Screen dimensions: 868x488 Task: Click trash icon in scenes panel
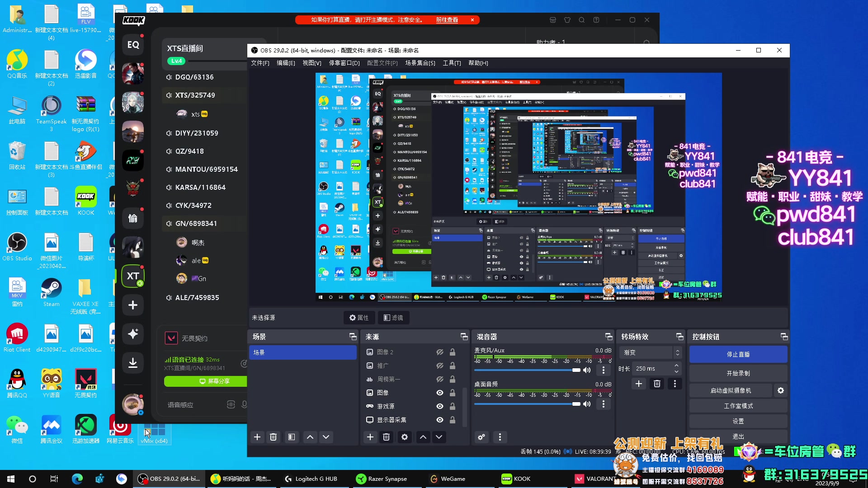coord(273,437)
